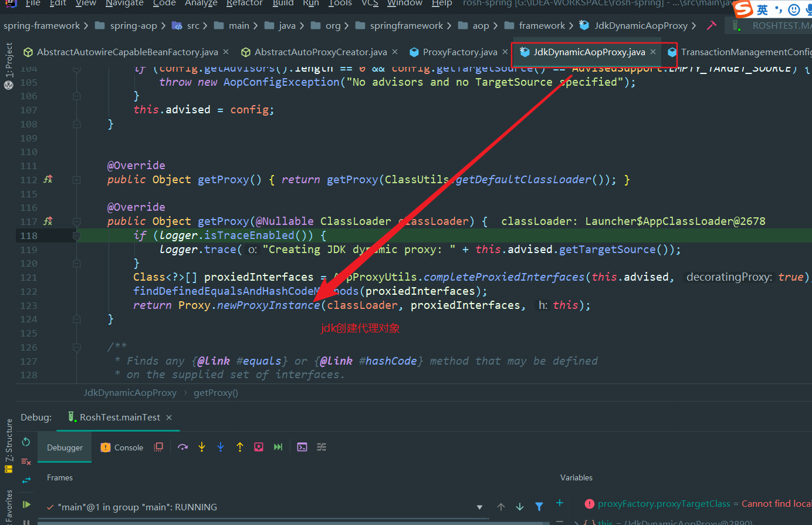This screenshot has width=812, height=525.
Task: Click the blue filter funnel icon in Frames
Action: coord(539,507)
